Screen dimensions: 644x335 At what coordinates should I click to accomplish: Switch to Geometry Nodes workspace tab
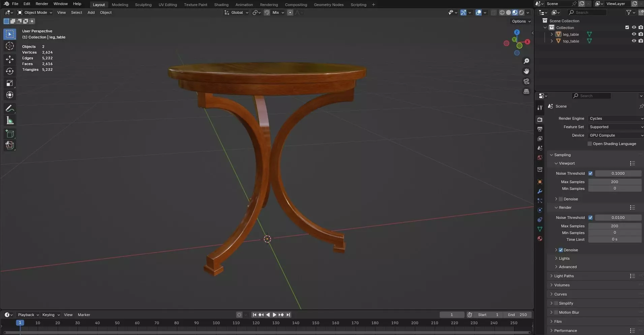coord(329,5)
